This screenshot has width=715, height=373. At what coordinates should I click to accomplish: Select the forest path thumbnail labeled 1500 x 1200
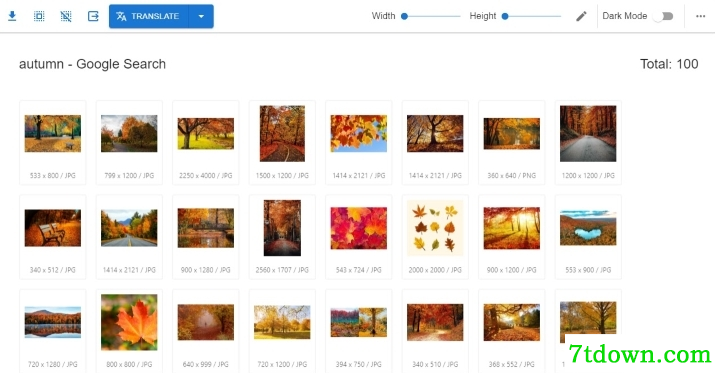[282, 134]
